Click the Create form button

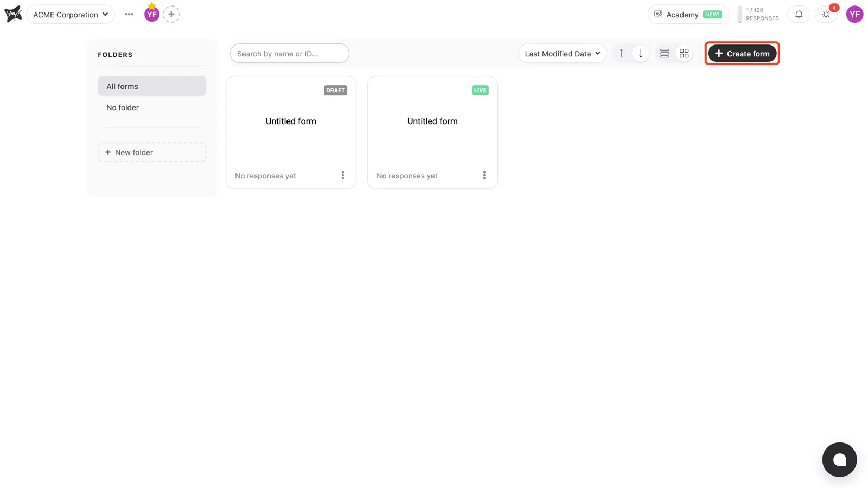pos(742,54)
